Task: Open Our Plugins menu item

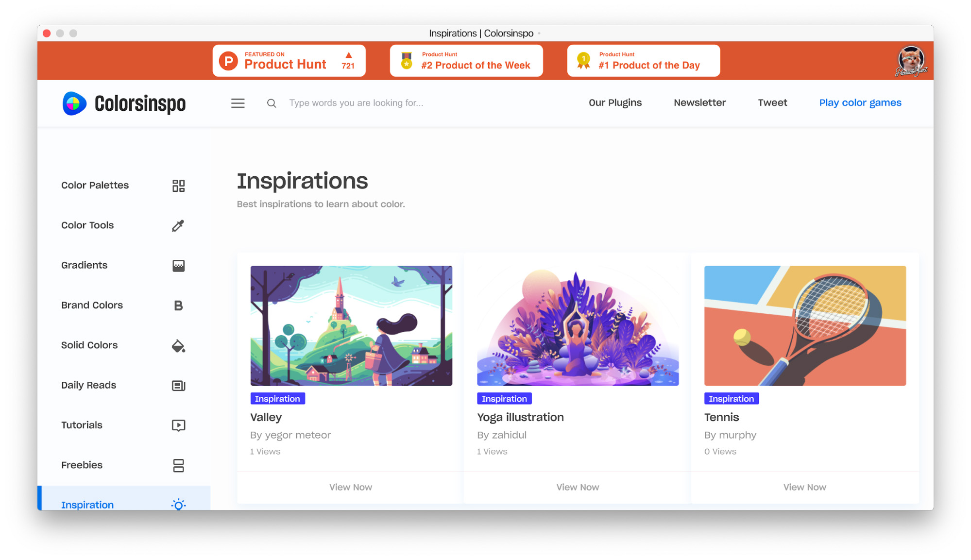Action: 615,103
